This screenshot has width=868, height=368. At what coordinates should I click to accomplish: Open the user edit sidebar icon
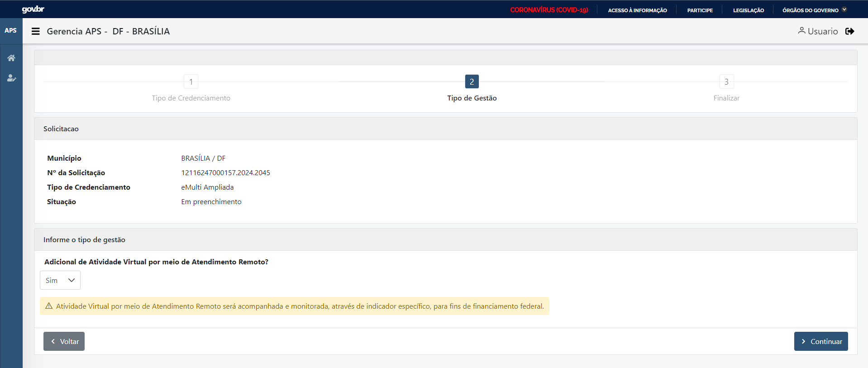pyautogui.click(x=11, y=78)
